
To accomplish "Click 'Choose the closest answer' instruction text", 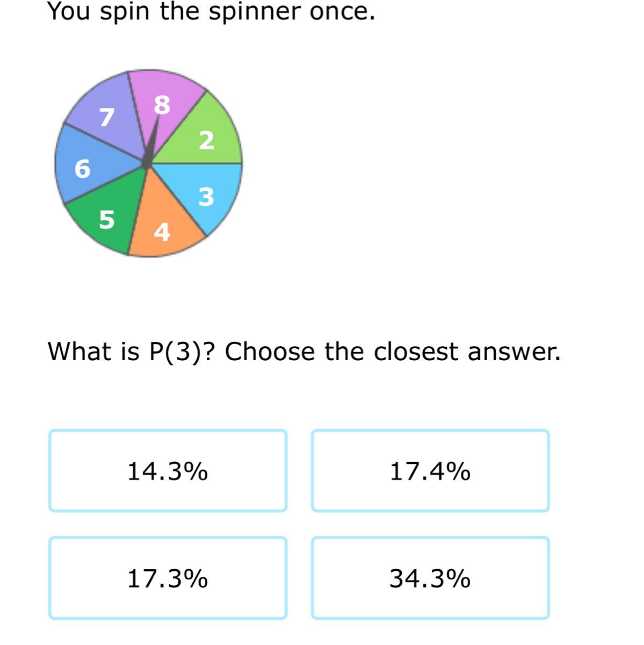I will pos(392,352).
